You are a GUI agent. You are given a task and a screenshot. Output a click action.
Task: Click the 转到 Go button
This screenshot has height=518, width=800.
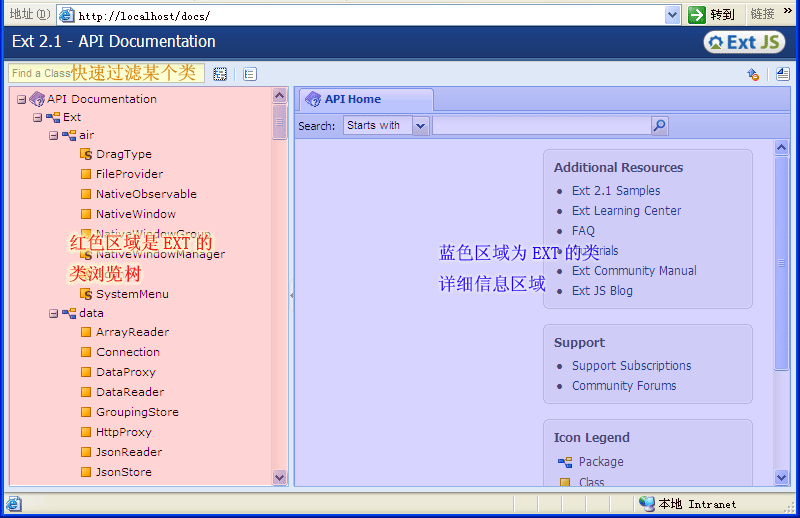click(x=713, y=15)
